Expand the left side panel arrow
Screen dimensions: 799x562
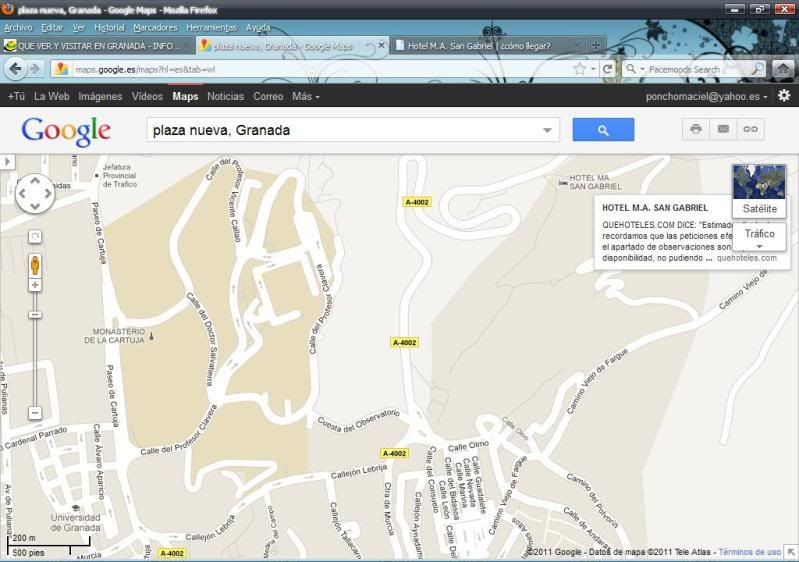coord(7,162)
